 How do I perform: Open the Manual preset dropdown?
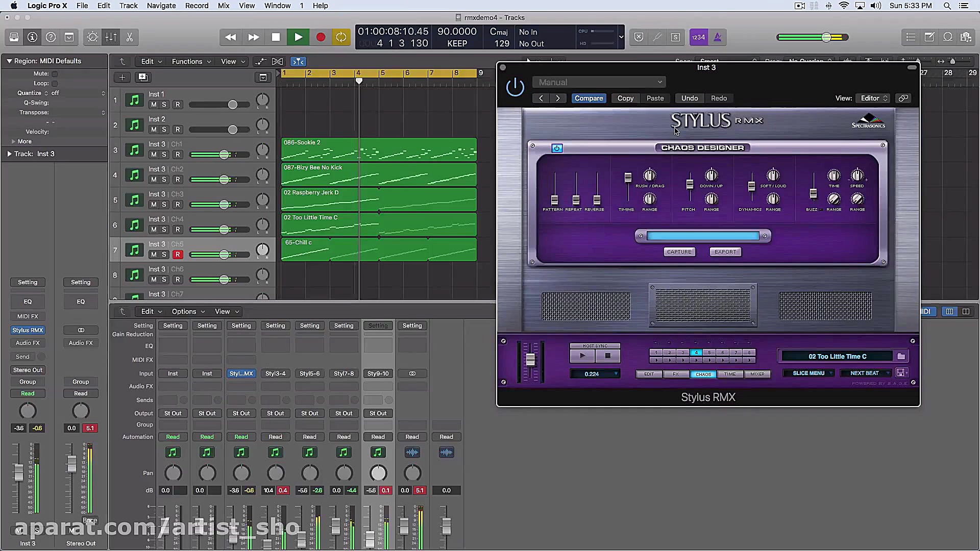pos(599,82)
